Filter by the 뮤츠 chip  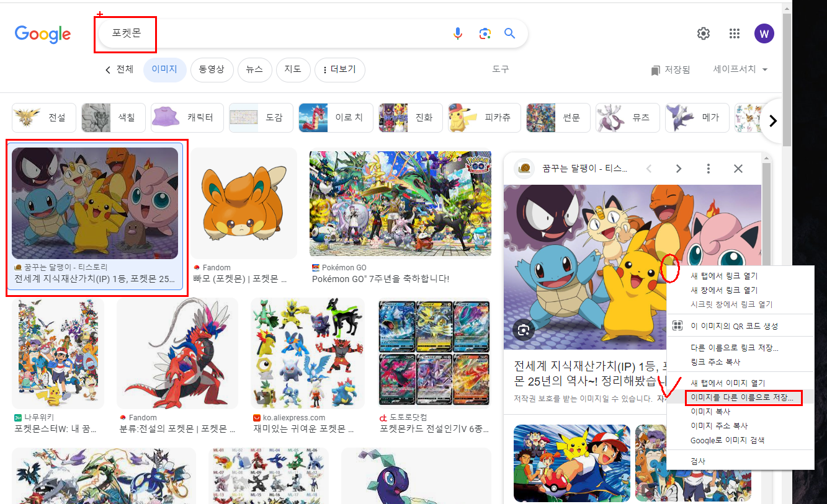[x=628, y=118]
